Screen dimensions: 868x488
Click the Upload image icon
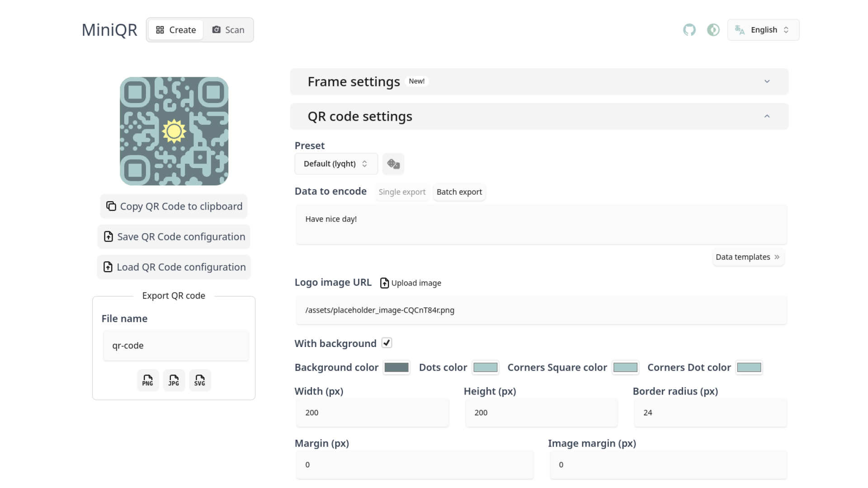(384, 283)
